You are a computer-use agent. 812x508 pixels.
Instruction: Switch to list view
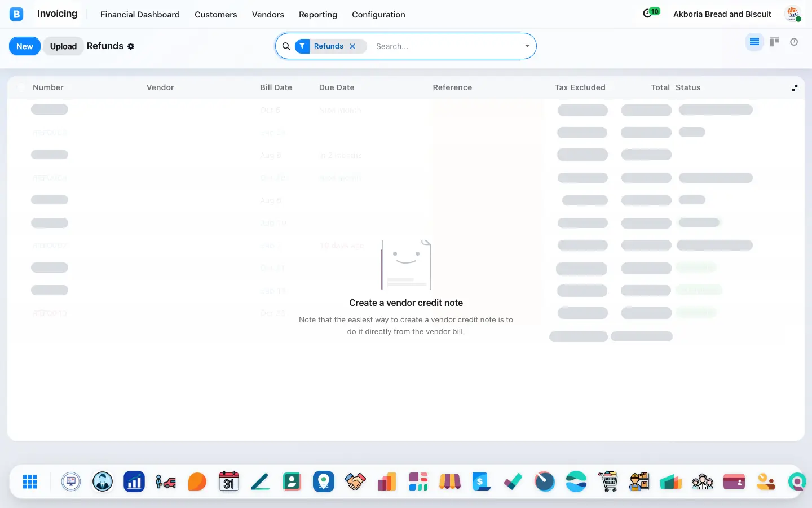[x=754, y=42]
